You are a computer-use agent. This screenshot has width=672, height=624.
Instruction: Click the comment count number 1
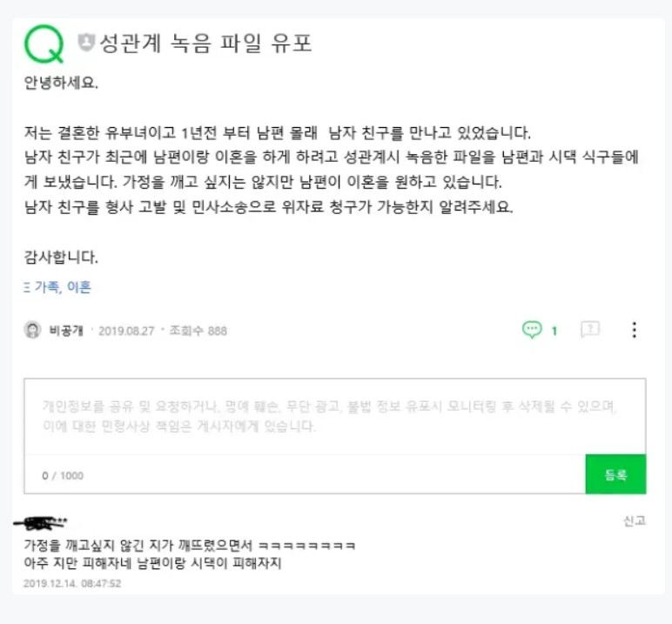pyautogui.click(x=554, y=331)
